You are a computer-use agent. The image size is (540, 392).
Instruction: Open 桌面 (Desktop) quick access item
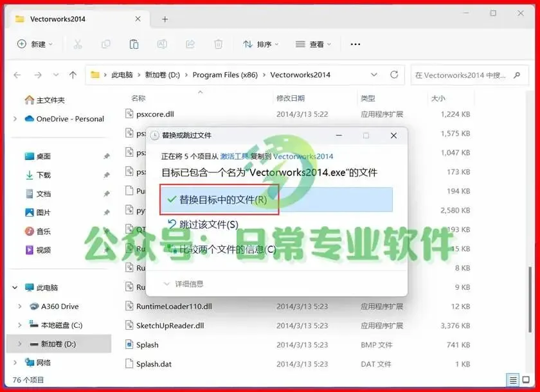pyautogui.click(x=38, y=156)
